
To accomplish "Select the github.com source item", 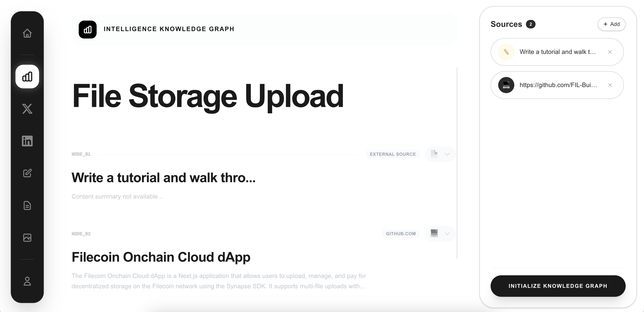I will click(x=557, y=85).
